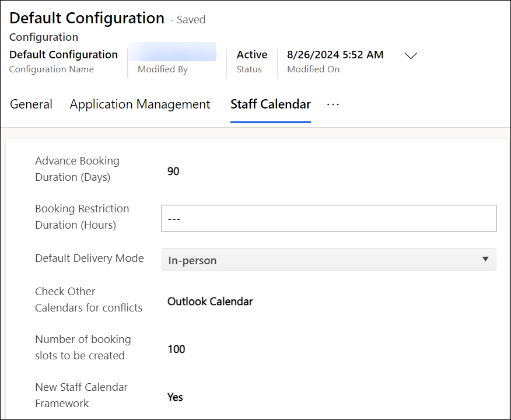Click the Advance Booking Duration value 90
Viewport: 511px width, 420px height.
tap(173, 171)
